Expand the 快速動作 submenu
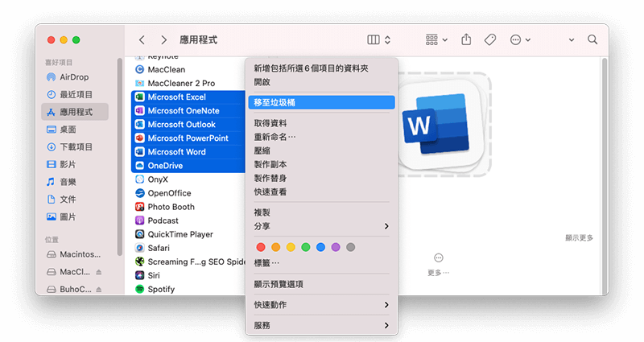Image resolution: width=644 pixels, height=342 pixels. tap(321, 305)
